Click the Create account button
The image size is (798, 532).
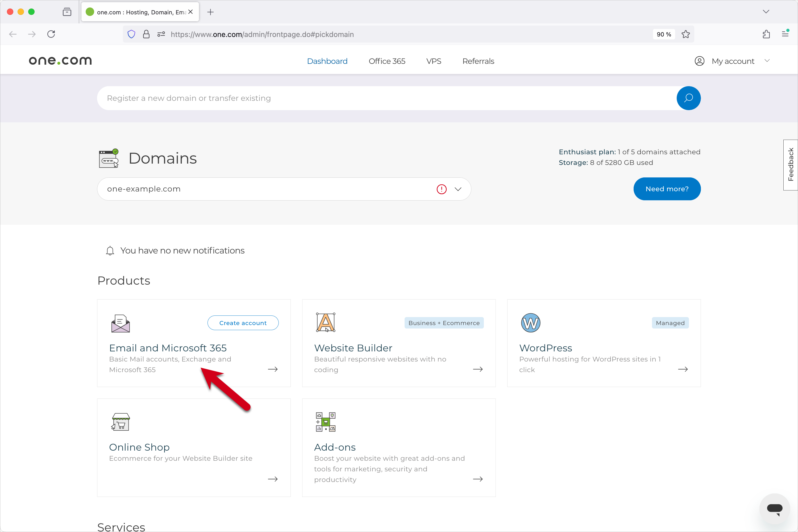click(243, 323)
